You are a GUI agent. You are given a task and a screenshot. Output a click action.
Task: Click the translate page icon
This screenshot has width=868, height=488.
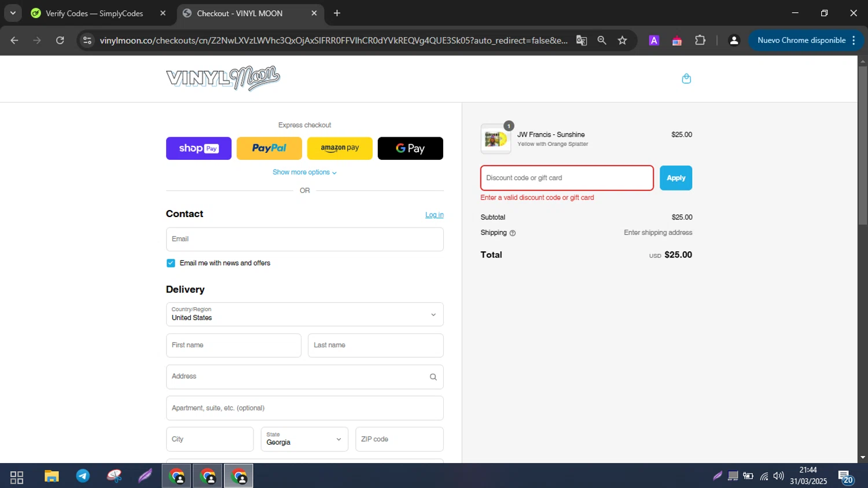pos(582,41)
